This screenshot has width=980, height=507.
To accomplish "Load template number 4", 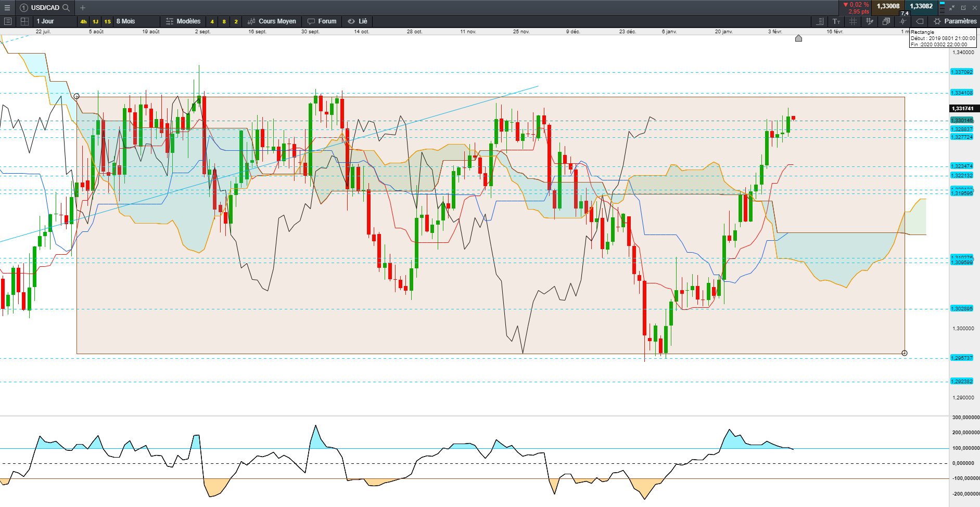I will [x=212, y=21].
